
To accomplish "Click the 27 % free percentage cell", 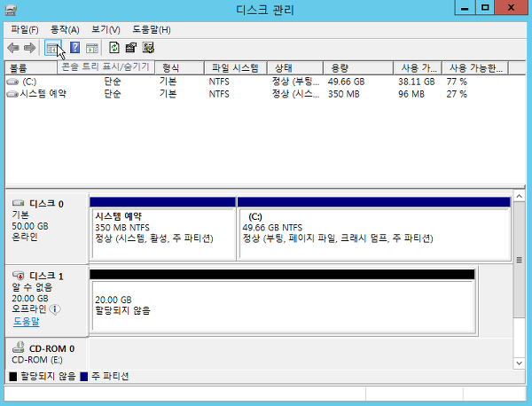I will [x=457, y=94].
